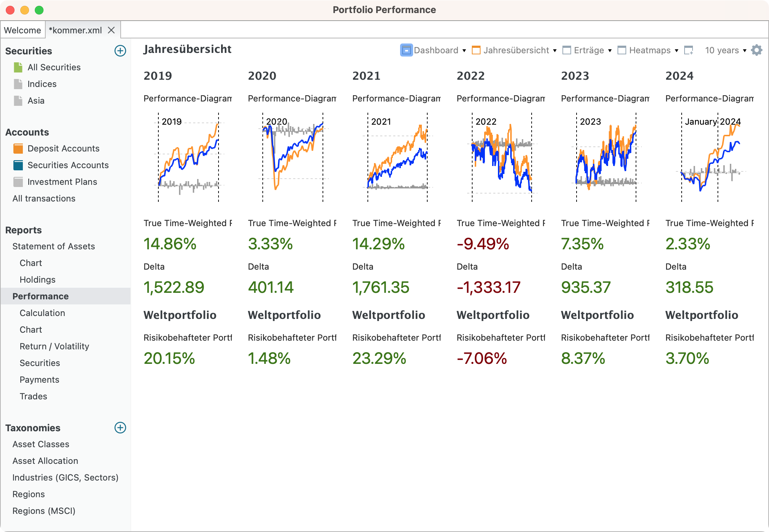Switch to the Heatmaps dashboard

649,50
